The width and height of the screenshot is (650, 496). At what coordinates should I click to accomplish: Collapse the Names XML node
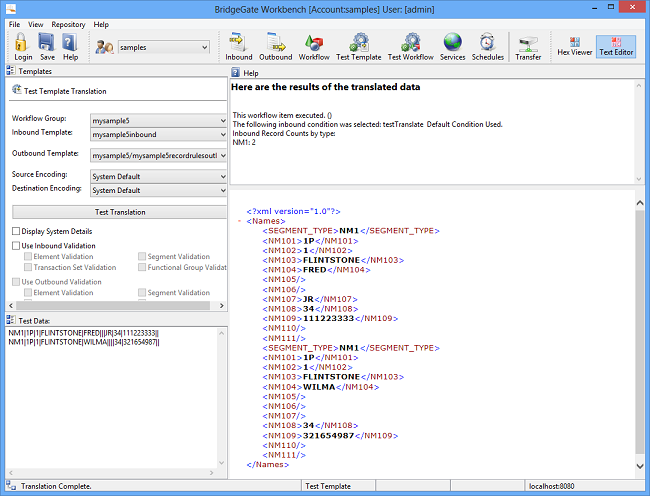point(240,221)
